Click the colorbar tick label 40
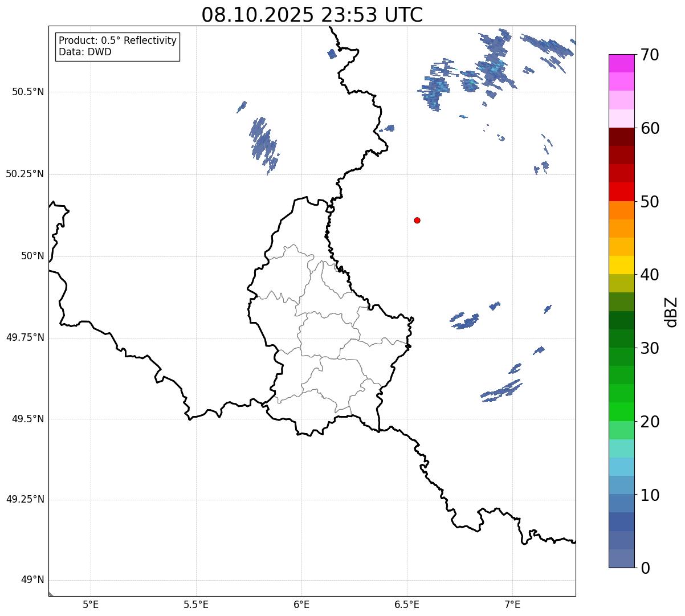Viewport: 685px width, 616px height. tap(650, 275)
